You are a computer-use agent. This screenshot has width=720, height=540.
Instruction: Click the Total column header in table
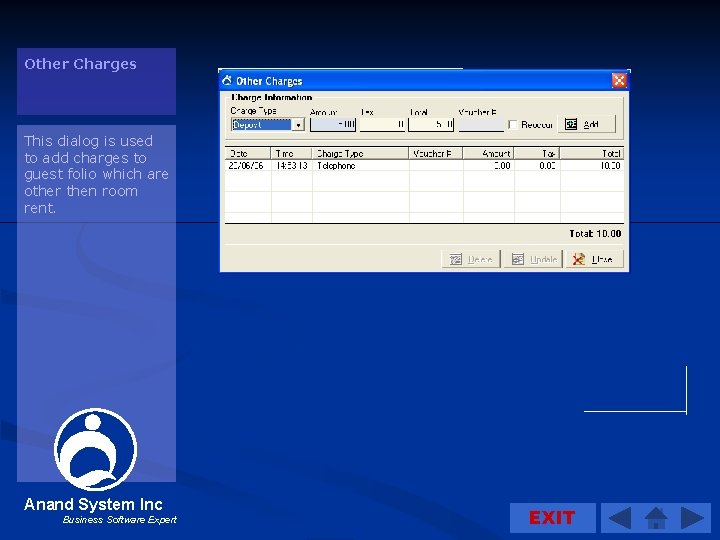pyautogui.click(x=592, y=153)
